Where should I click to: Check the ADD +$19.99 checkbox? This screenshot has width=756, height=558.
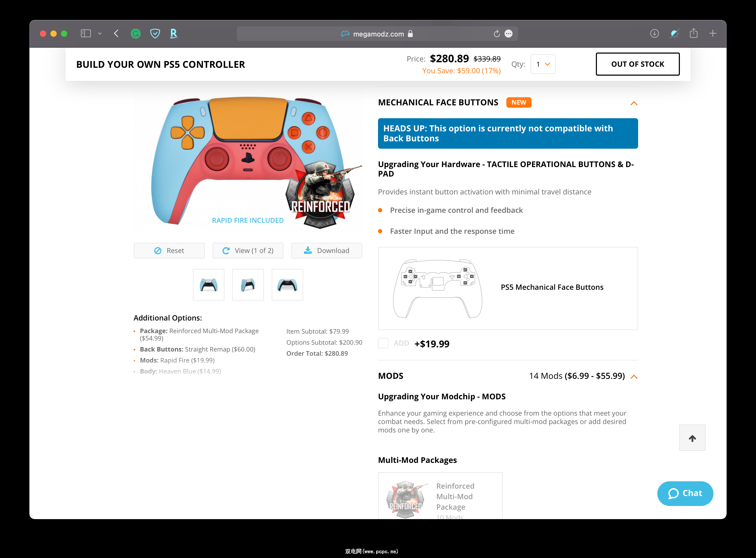[x=383, y=343]
